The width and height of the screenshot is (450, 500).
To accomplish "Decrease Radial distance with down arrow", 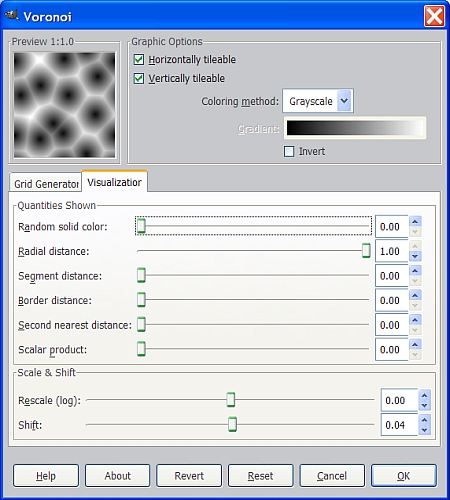I will [x=415, y=256].
